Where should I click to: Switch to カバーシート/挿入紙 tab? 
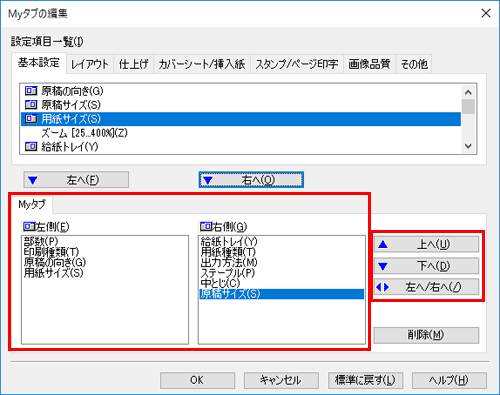tap(202, 64)
